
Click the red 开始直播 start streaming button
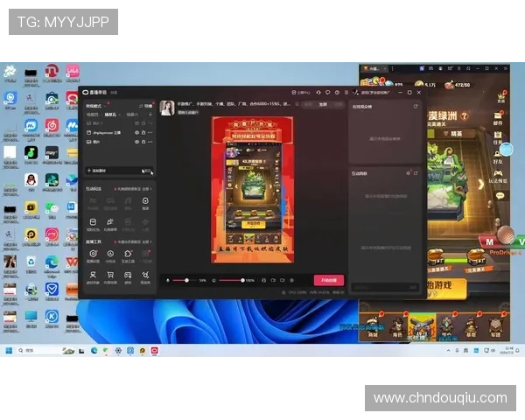pyautogui.click(x=329, y=280)
